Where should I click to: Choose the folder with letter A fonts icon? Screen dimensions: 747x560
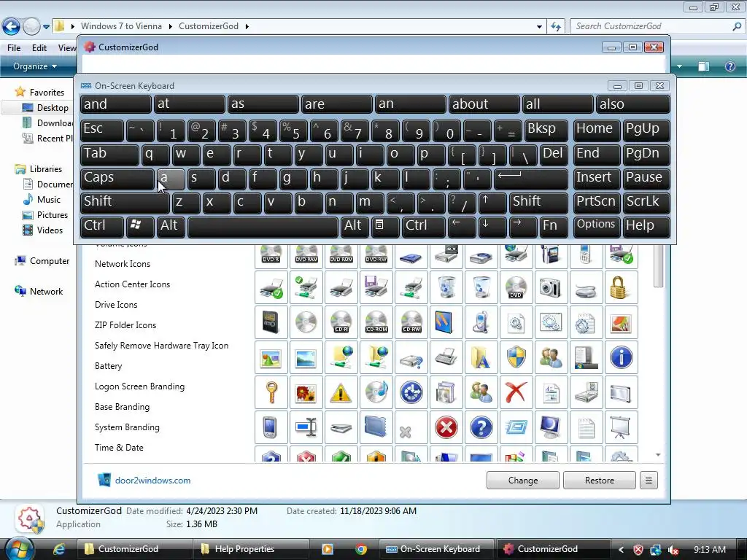pyautogui.click(x=481, y=357)
